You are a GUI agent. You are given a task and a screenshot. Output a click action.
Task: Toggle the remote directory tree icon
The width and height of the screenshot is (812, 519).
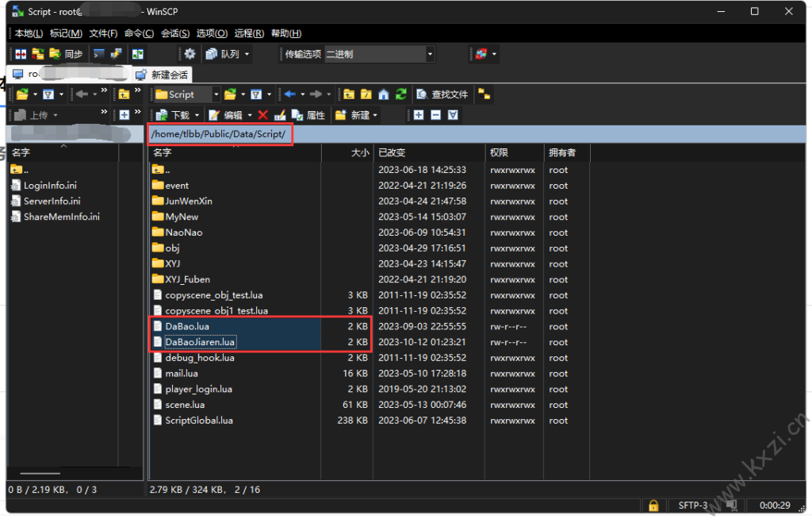485,94
